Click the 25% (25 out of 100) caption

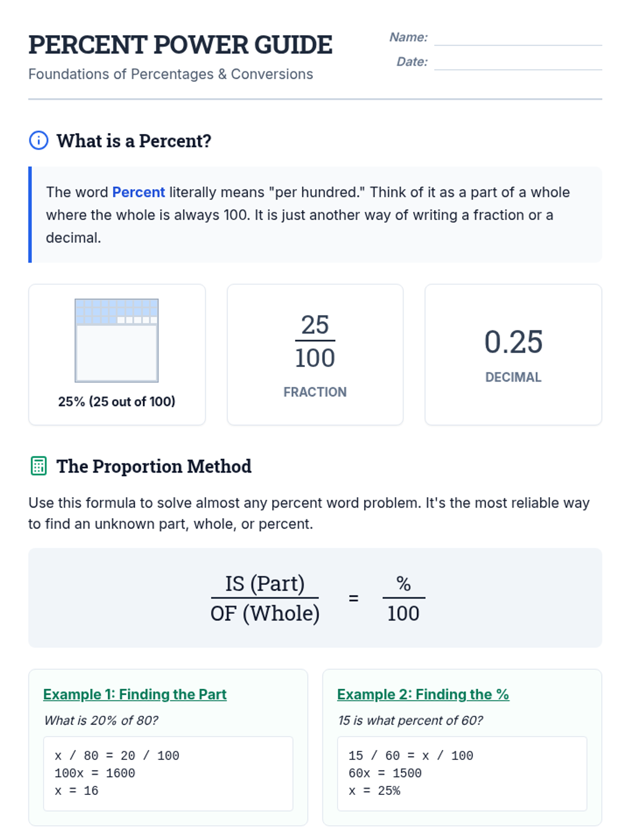pos(117,402)
